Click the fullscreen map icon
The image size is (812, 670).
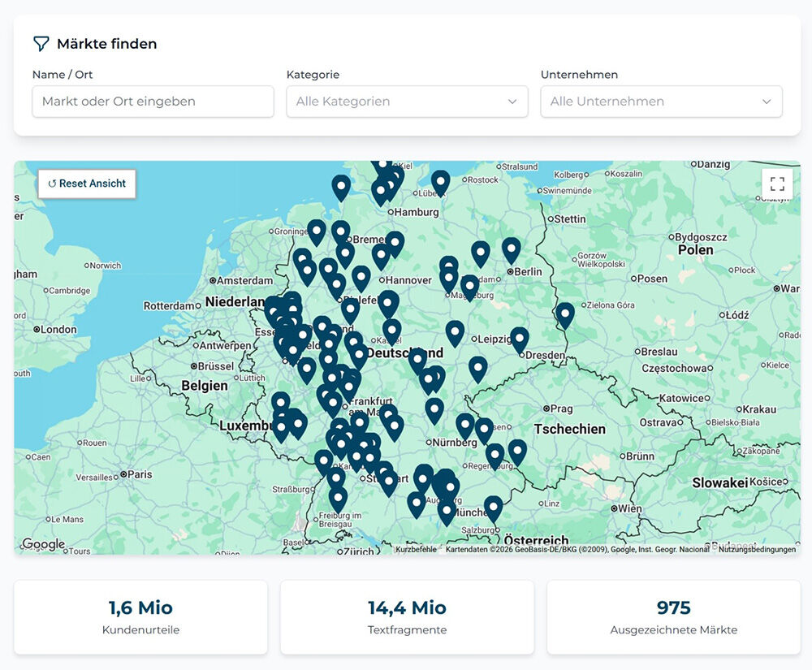coord(777,184)
